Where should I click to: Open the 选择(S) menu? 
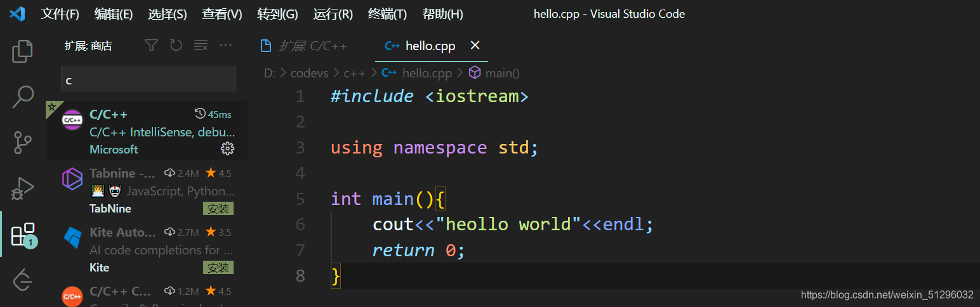click(168, 14)
